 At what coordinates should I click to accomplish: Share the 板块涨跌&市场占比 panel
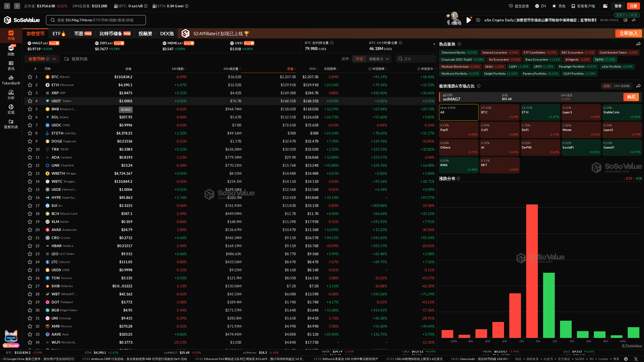pyautogui.click(x=638, y=86)
